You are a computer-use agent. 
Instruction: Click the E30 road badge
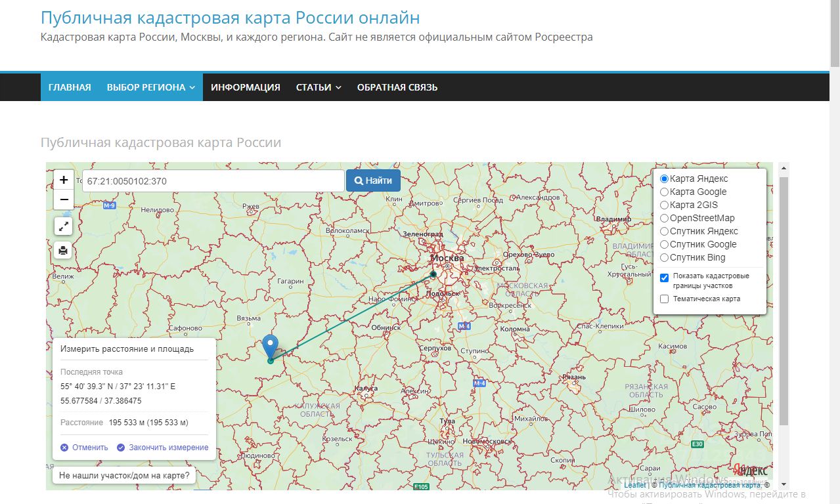(697, 444)
